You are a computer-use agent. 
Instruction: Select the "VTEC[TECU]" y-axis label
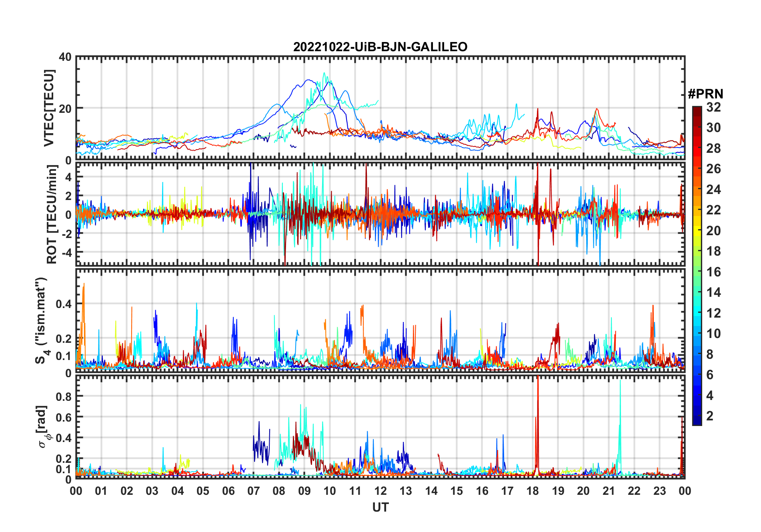[49, 108]
